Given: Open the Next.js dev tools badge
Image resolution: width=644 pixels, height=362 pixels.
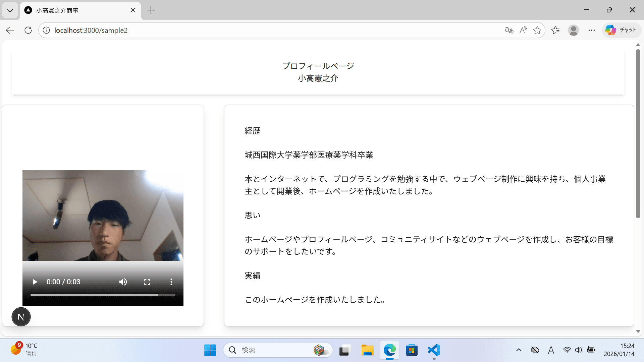Looking at the screenshot, I should pyautogui.click(x=21, y=317).
